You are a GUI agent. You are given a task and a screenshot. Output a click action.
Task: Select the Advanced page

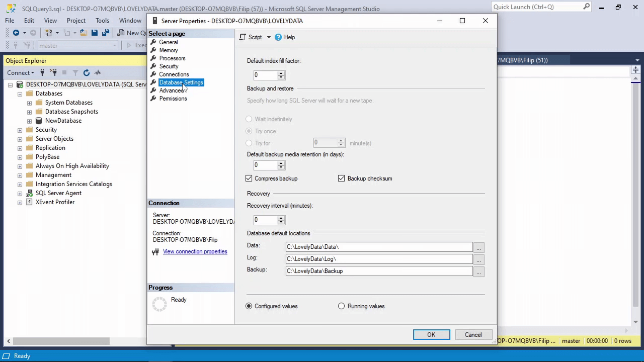point(172,90)
